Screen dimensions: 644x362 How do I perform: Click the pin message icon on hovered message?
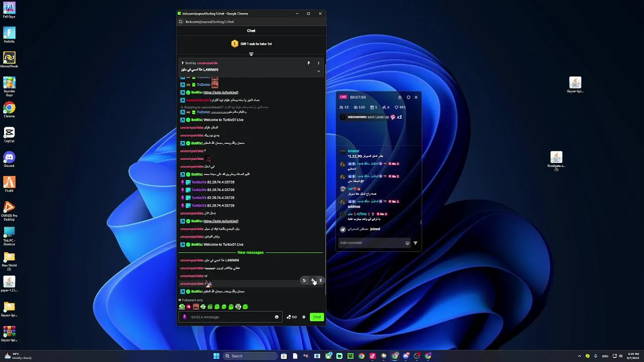click(312, 281)
